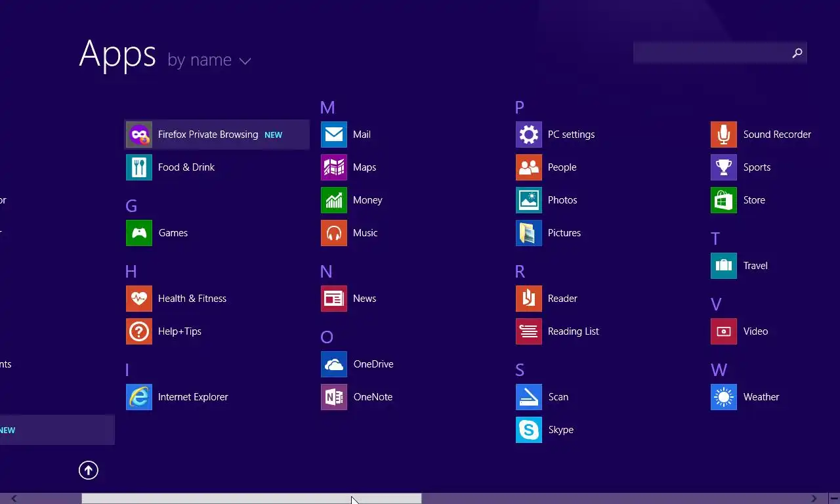The image size is (840, 504).
Task: Select the W group header
Action: click(x=719, y=370)
